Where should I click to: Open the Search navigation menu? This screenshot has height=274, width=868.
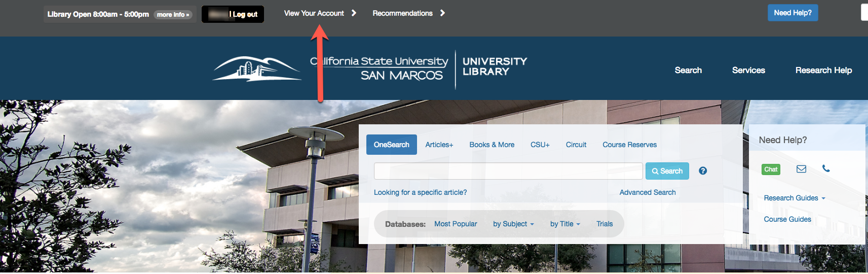(688, 70)
